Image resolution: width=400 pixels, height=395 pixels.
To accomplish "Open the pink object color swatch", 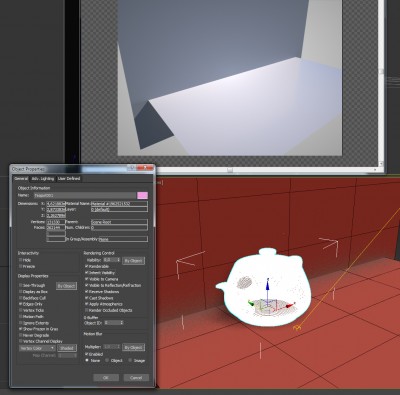I will click(x=142, y=195).
